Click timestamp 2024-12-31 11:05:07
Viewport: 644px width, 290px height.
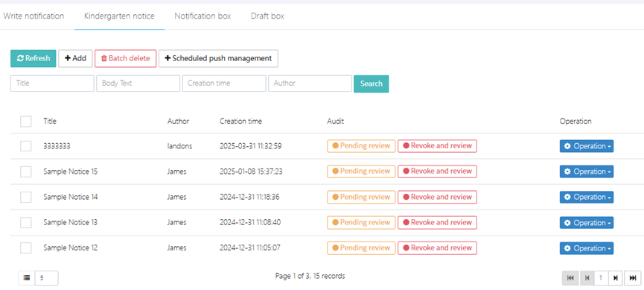click(250, 248)
